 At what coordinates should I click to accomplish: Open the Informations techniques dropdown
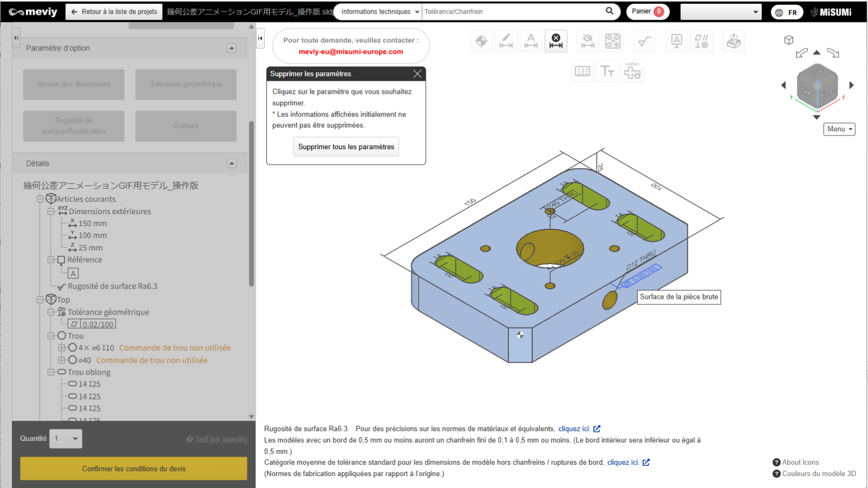click(380, 12)
